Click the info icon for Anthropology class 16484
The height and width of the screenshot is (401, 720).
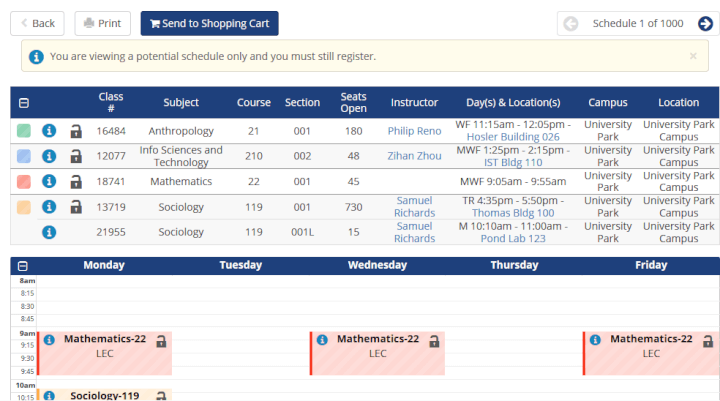(x=48, y=131)
